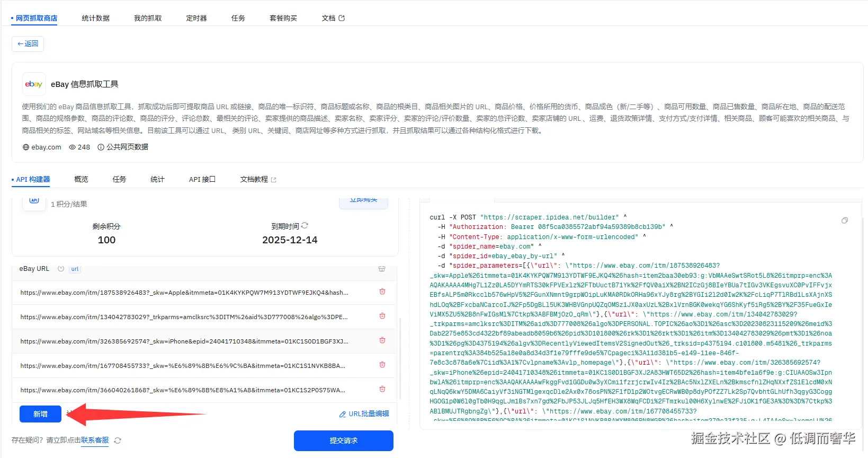This screenshot has width=868, height=458.
Task: Click the Authorization Bearer header line
Action: click(555, 227)
